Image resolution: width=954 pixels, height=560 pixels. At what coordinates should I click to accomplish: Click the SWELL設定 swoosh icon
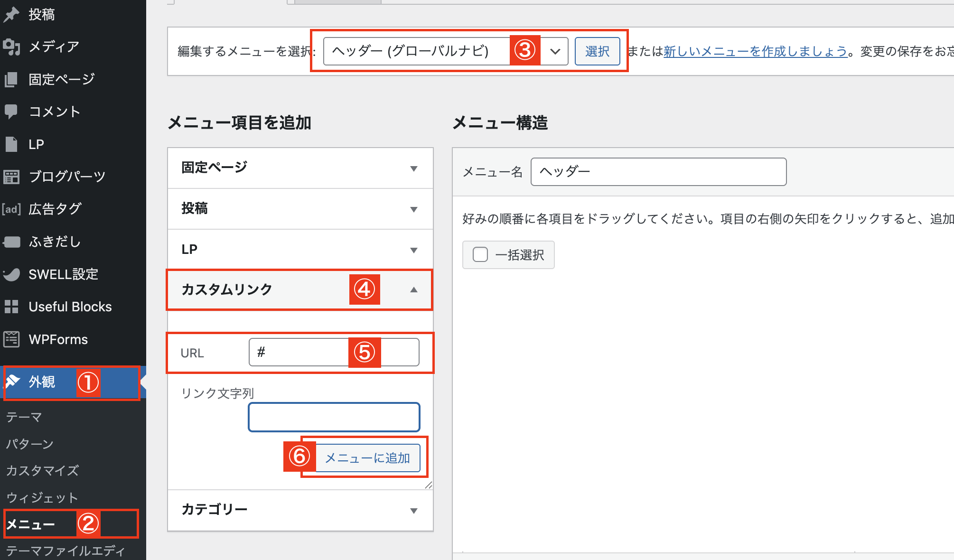11,274
